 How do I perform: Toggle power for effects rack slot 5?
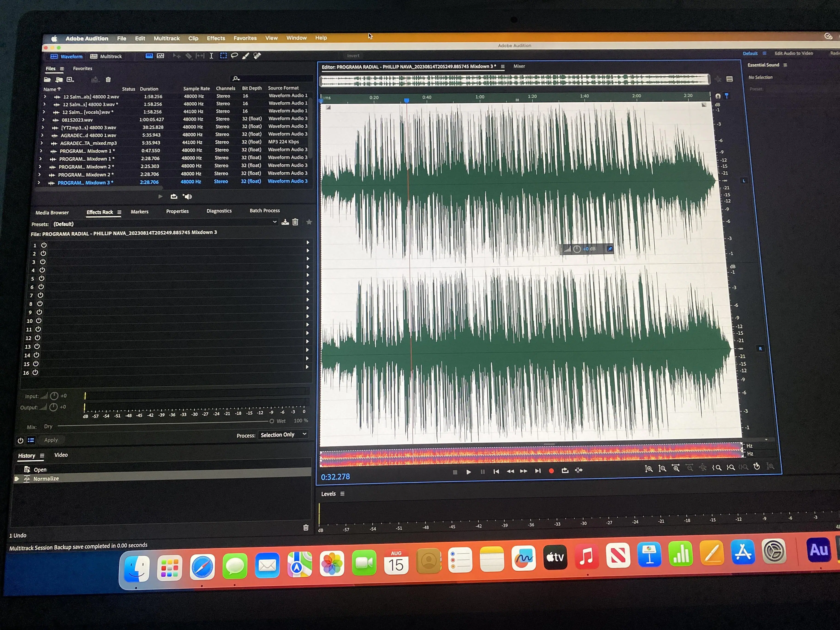[x=41, y=278]
